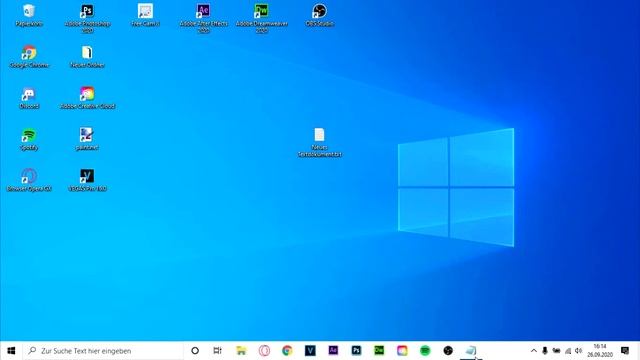Launch Opera GX from the taskbar
The width and height of the screenshot is (640, 360).
(x=264, y=351)
